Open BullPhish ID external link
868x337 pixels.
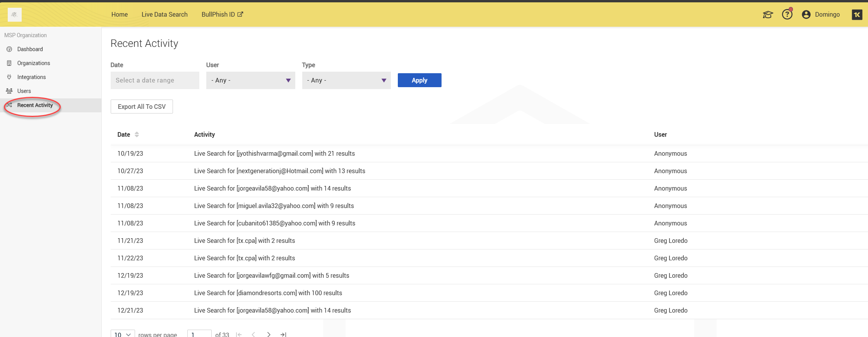[x=222, y=14]
